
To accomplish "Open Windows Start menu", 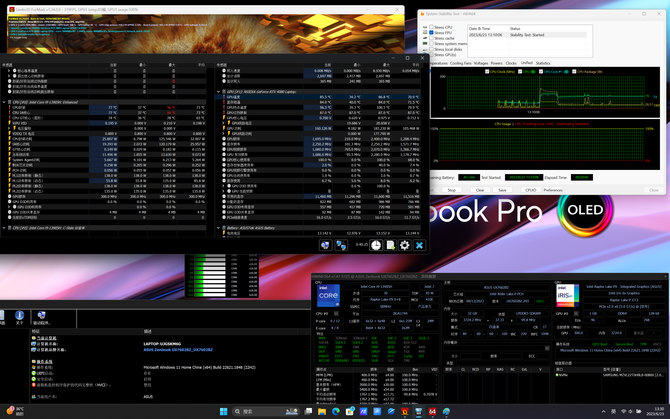I will 223,411.
